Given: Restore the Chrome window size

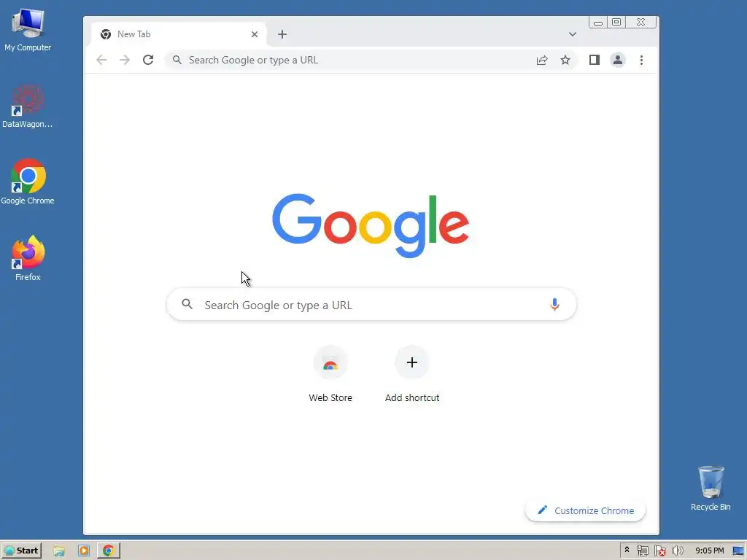Looking at the screenshot, I should 616,23.
